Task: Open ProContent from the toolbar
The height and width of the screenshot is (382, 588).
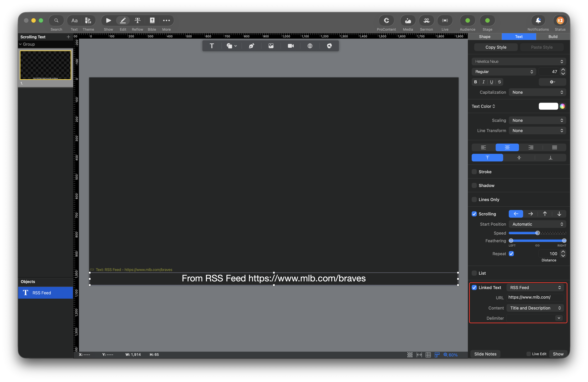Action: tap(386, 20)
